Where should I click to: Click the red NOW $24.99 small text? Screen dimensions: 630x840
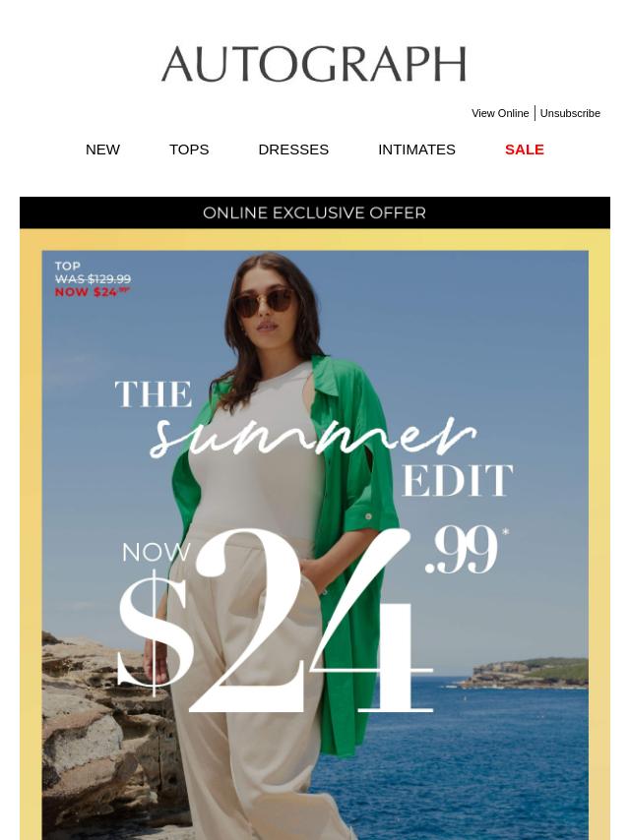click(93, 292)
